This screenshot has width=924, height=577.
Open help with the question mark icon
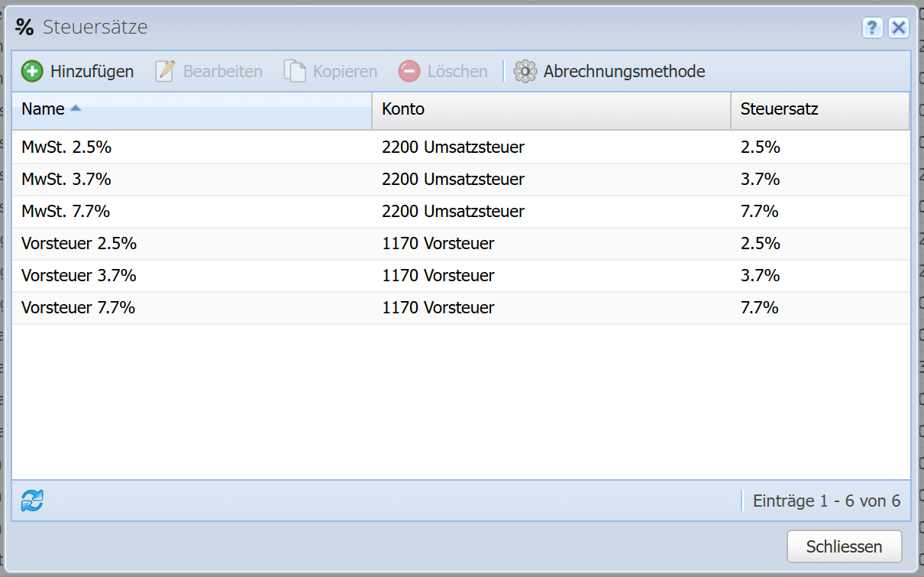coord(873,28)
